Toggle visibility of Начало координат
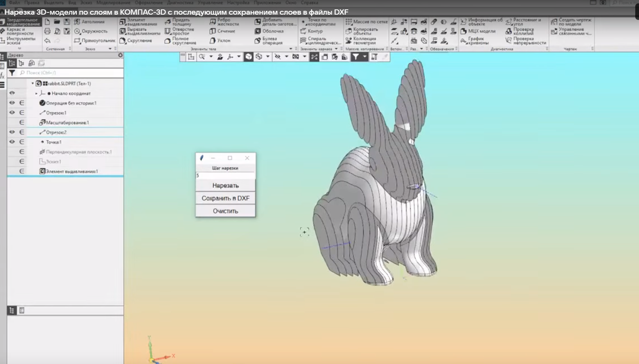639x364 pixels. tap(12, 93)
